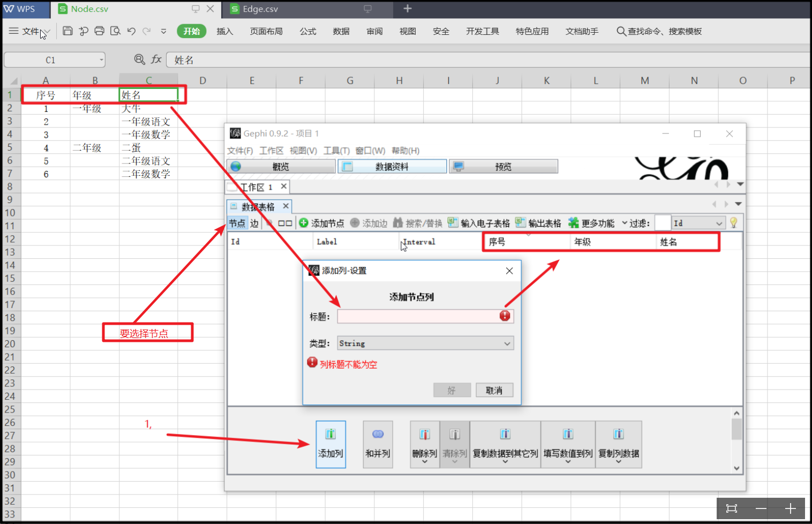This screenshot has height=524, width=812.
Task: Click 查找命令、搜索模板 search box
Action: click(x=659, y=31)
